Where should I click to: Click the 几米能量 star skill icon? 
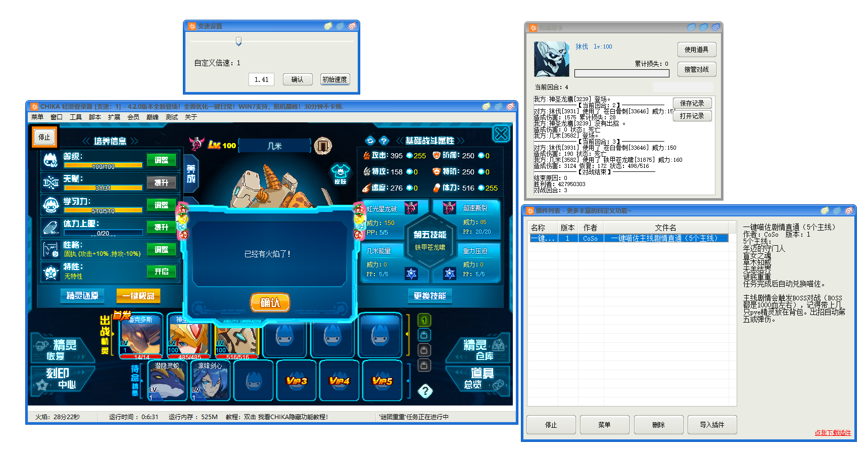(411, 274)
